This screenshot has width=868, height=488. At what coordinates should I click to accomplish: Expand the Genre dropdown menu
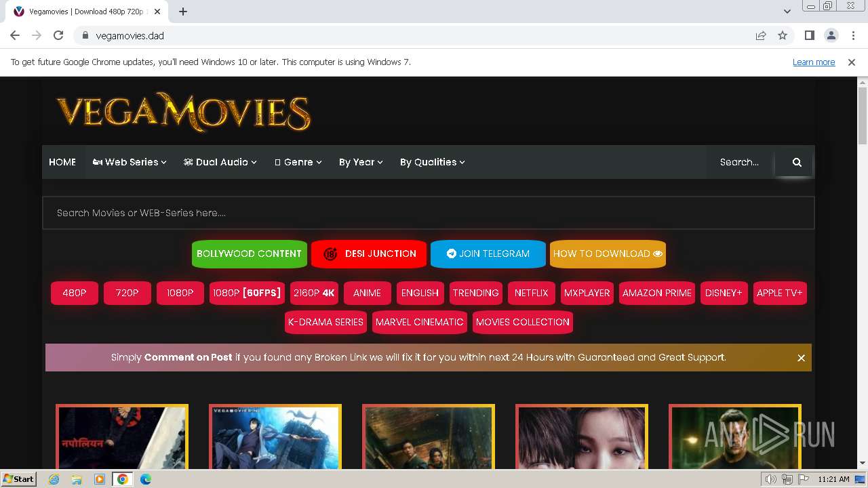point(298,162)
